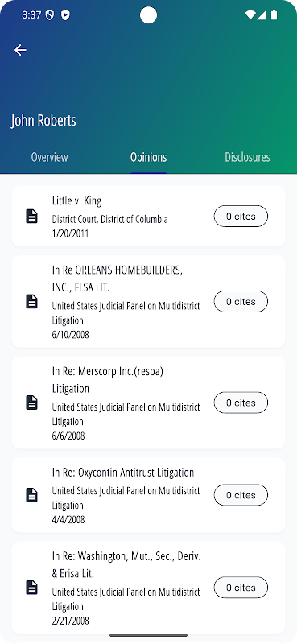Screen dimensions: 297x644
Task: Select the Opinions tab
Action: pyautogui.click(x=148, y=157)
